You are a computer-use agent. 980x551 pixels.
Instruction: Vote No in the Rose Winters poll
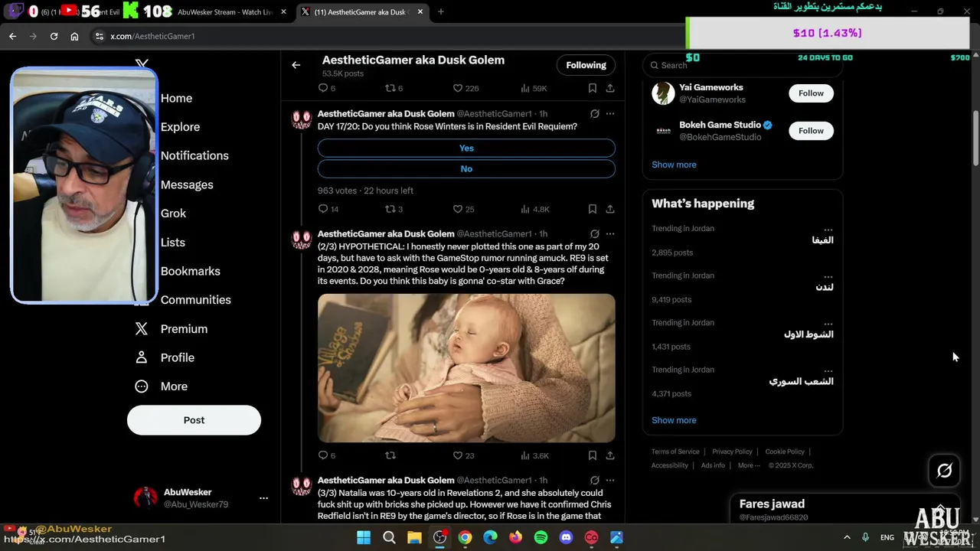coord(466,168)
